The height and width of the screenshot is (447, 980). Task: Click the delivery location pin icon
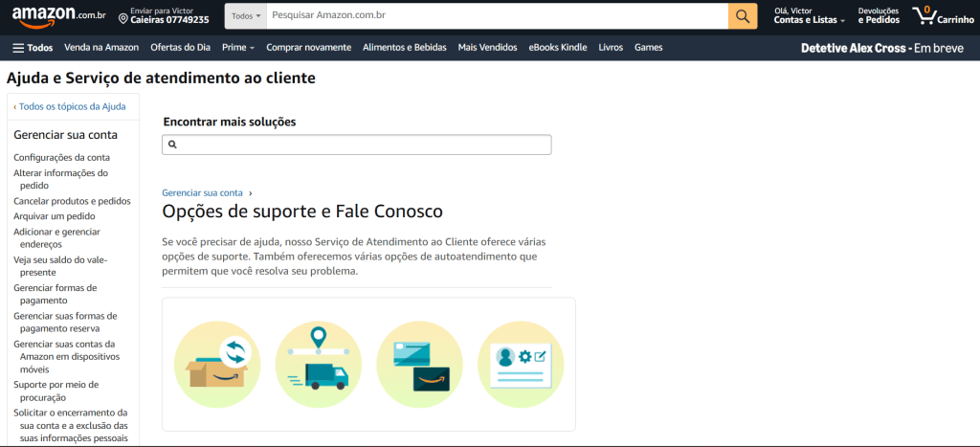pyautogui.click(x=123, y=18)
